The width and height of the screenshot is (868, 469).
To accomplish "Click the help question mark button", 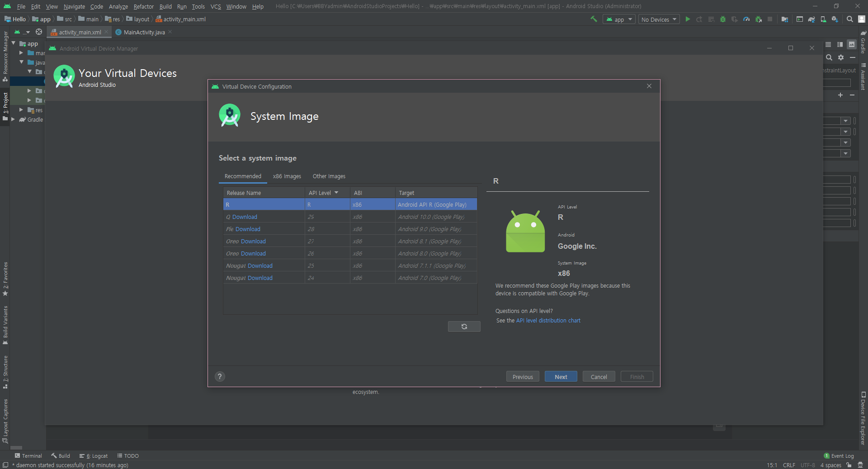I will pyautogui.click(x=220, y=376).
